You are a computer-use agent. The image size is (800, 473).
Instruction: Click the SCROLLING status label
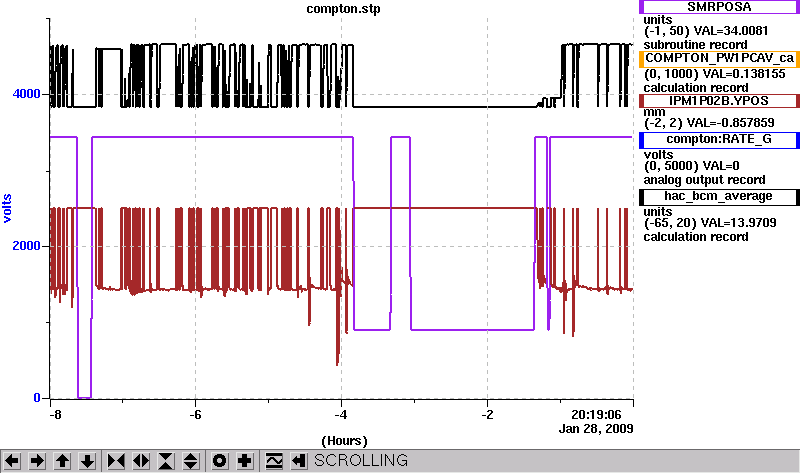tap(361, 461)
